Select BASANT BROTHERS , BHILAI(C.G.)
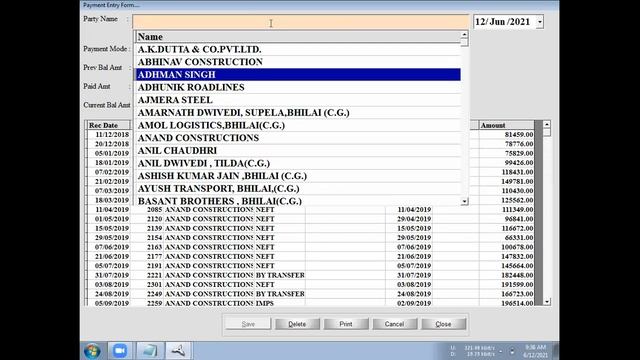This screenshot has width=640, height=360. [x=298, y=200]
